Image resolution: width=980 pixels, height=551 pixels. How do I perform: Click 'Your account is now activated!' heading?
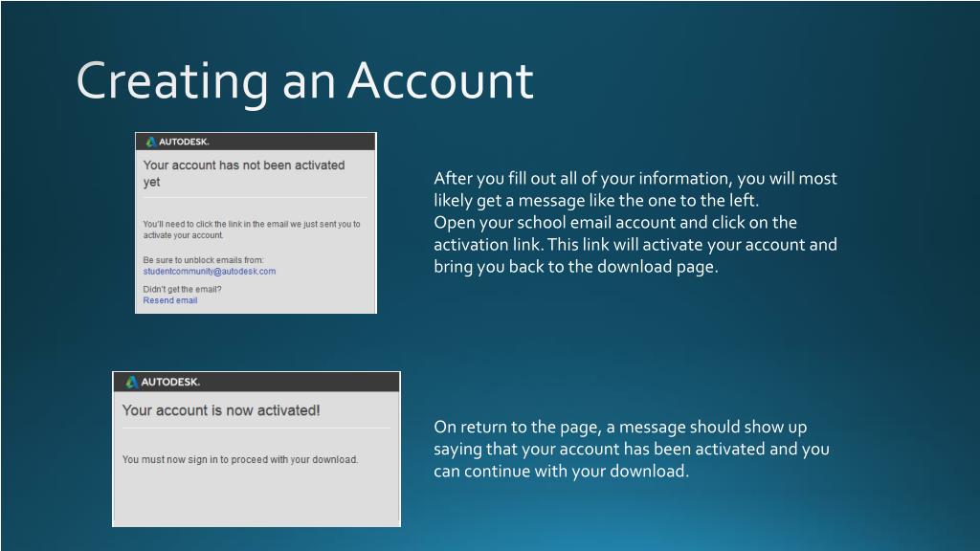click(221, 410)
